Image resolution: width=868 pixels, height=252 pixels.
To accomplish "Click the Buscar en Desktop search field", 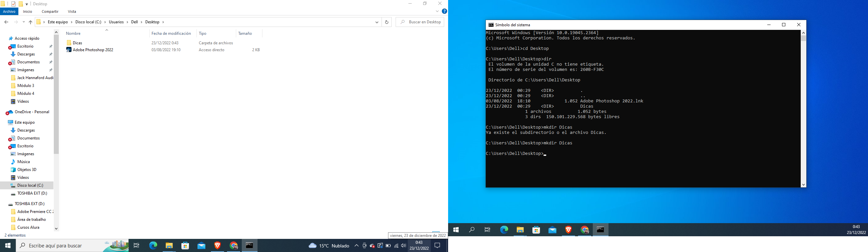I will click(x=420, y=22).
